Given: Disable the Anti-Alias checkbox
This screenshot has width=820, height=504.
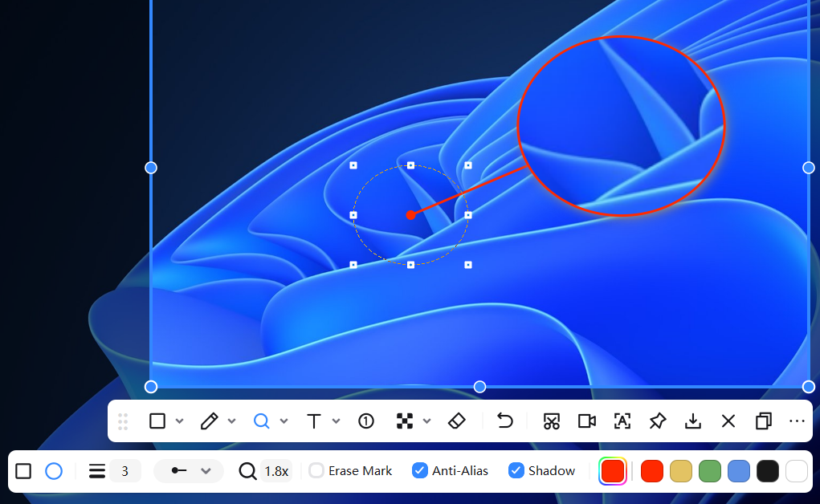Looking at the screenshot, I should click(419, 470).
